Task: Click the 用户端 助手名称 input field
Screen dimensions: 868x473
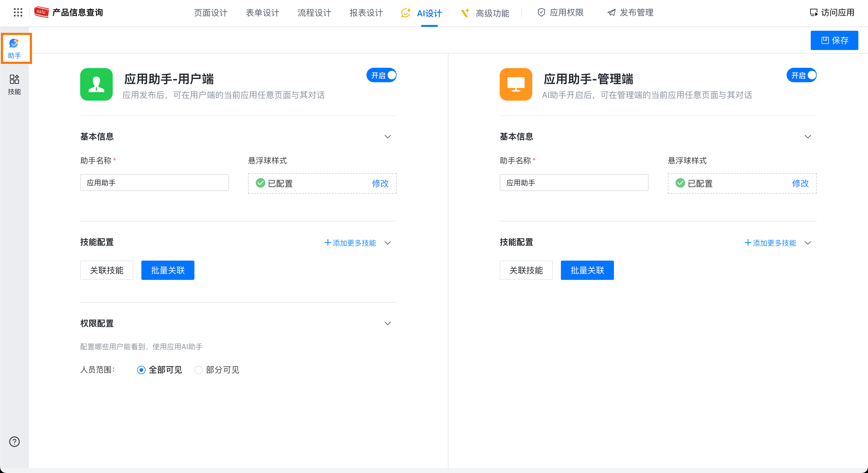Action: (x=154, y=183)
